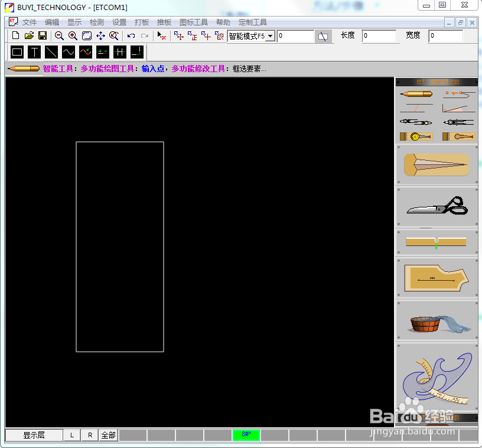Open the notch tool panel
Screen dimensions: 482x448
pyautogui.click(x=437, y=242)
